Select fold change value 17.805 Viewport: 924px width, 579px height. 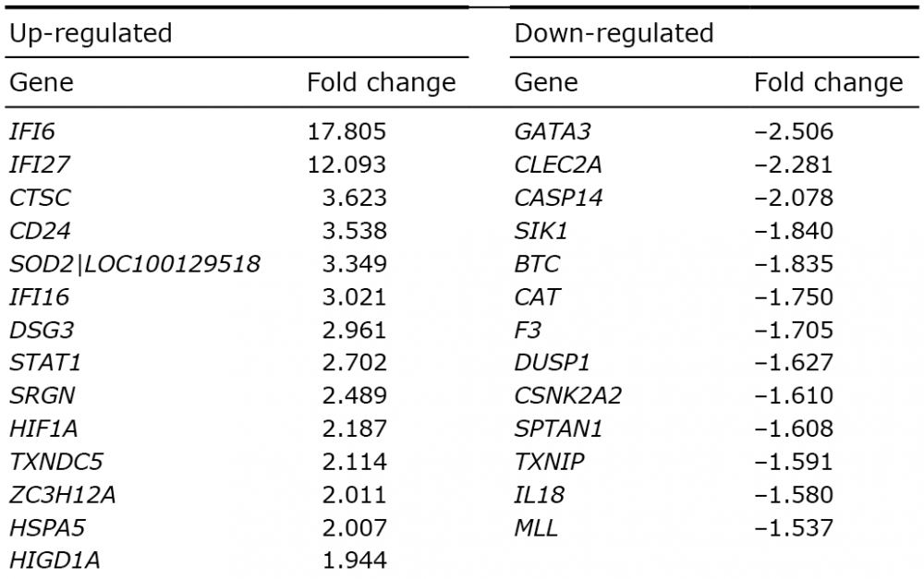pyautogui.click(x=346, y=131)
